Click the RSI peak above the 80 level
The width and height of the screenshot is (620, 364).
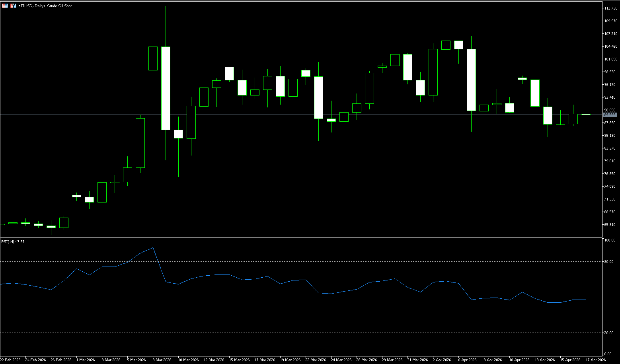point(153,248)
